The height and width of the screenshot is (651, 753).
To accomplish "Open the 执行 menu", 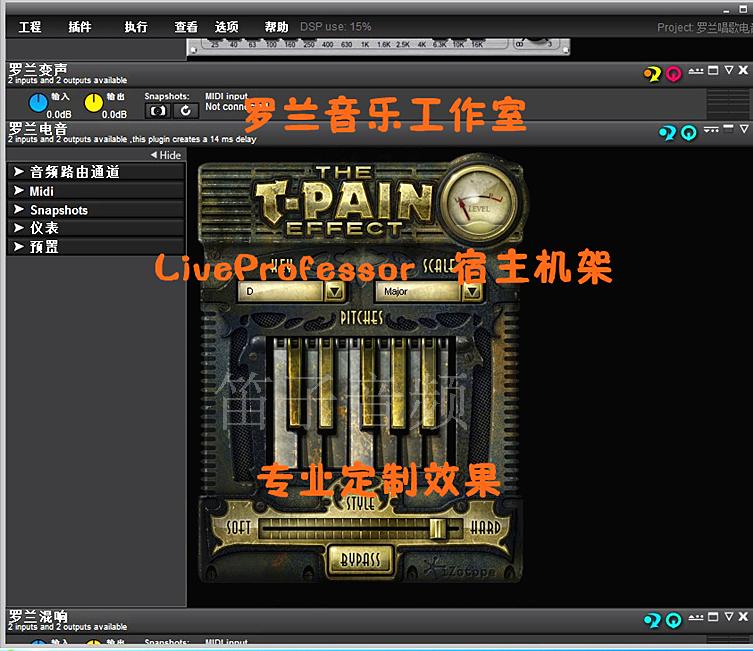I will [136, 27].
